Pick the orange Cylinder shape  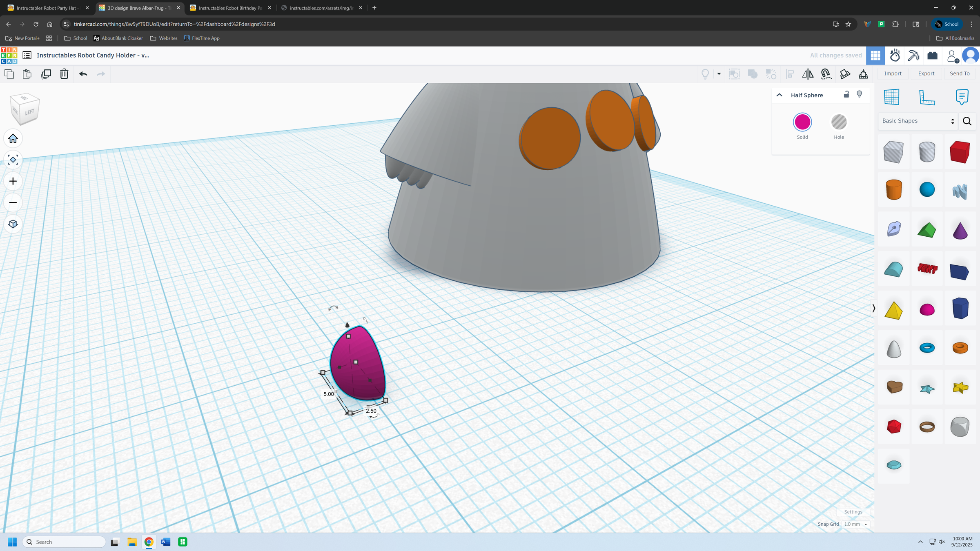(x=894, y=190)
